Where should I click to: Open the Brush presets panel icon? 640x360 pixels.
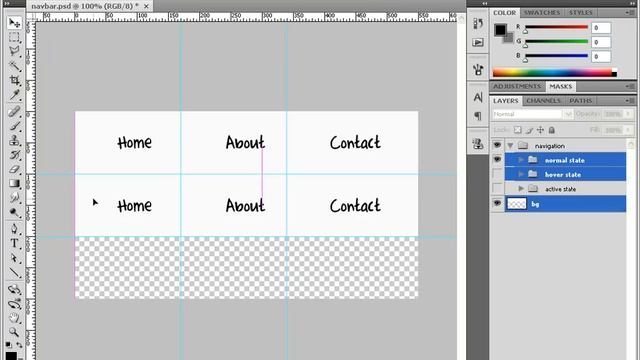(478, 69)
